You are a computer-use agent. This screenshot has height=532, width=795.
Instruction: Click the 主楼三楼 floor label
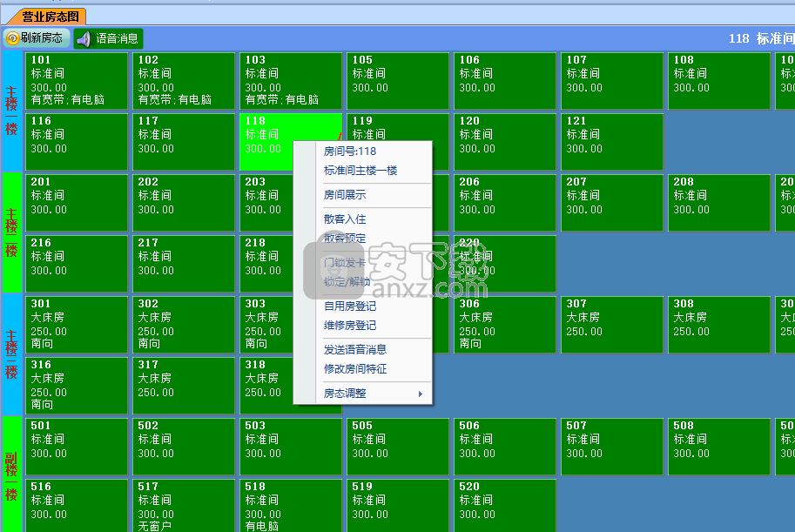[x=11, y=354]
